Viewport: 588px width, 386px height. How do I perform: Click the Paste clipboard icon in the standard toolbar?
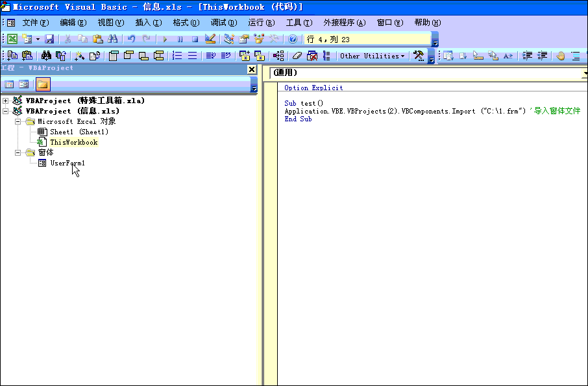point(97,39)
